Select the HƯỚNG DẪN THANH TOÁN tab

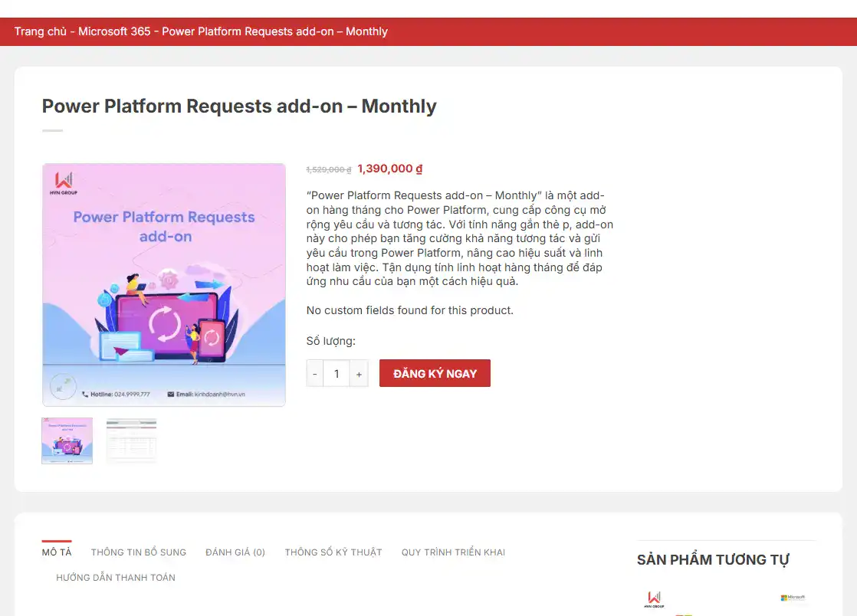[116, 577]
